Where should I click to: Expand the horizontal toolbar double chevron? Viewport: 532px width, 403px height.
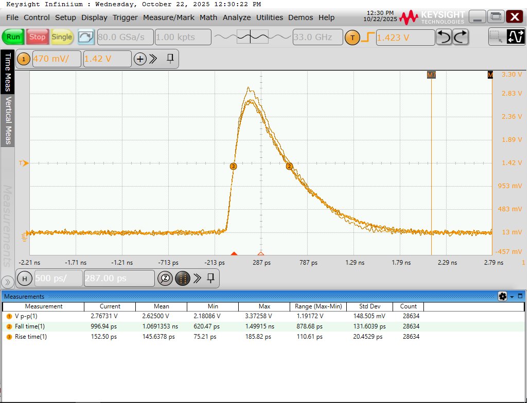coord(197,279)
